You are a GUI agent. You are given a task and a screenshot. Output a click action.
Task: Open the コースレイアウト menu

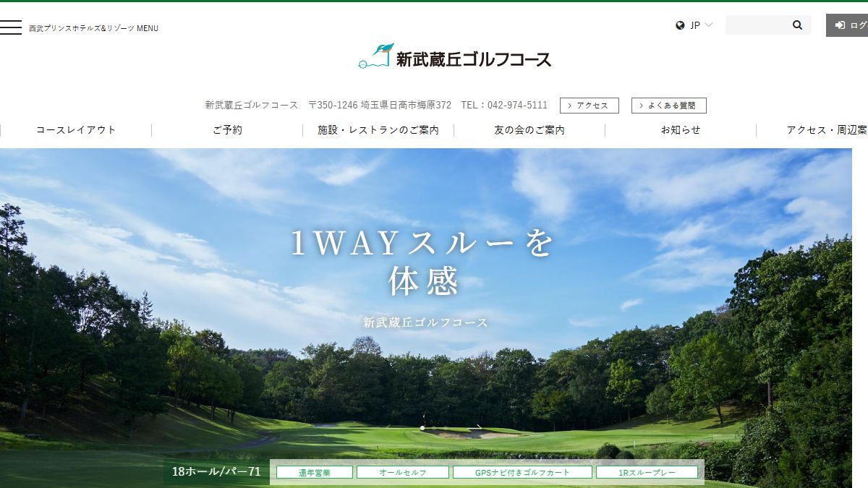(x=76, y=130)
